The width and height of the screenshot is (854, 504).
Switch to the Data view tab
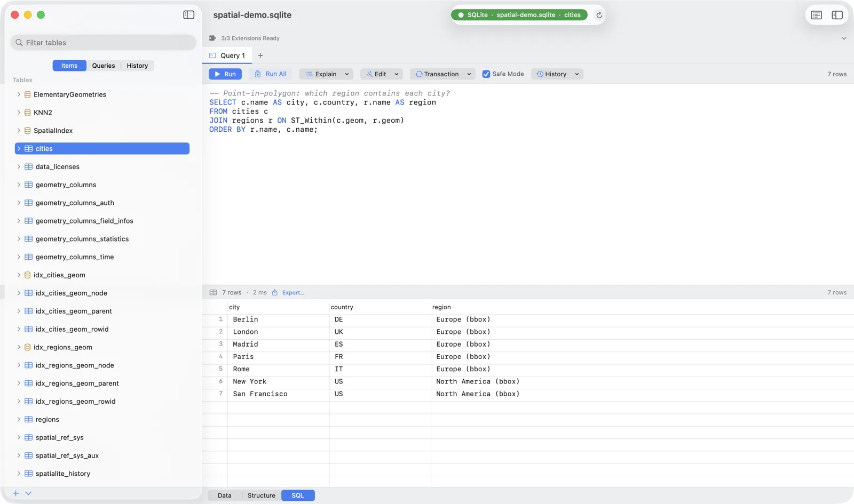[x=225, y=495]
